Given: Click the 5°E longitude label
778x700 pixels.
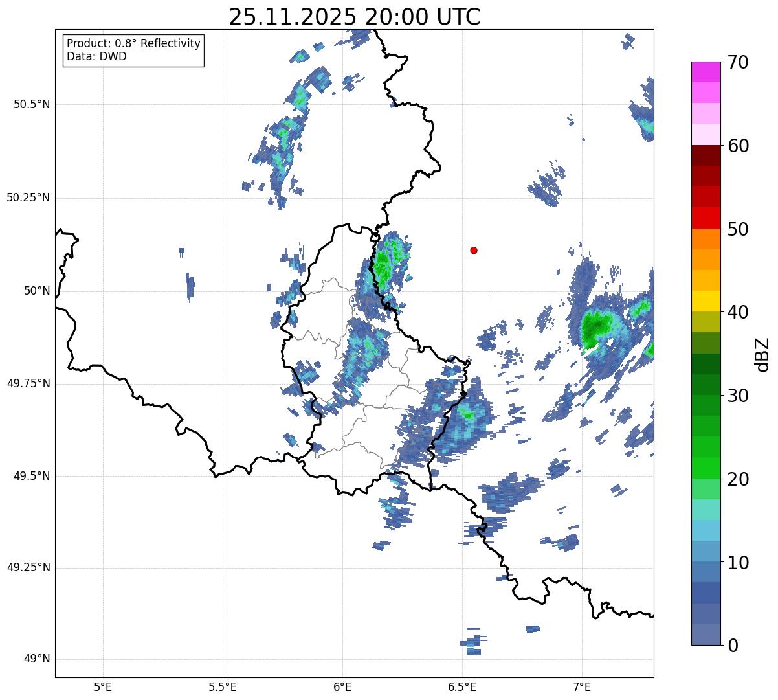Looking at the screenshot, I should pyautogui.click(x=103, y=686).
